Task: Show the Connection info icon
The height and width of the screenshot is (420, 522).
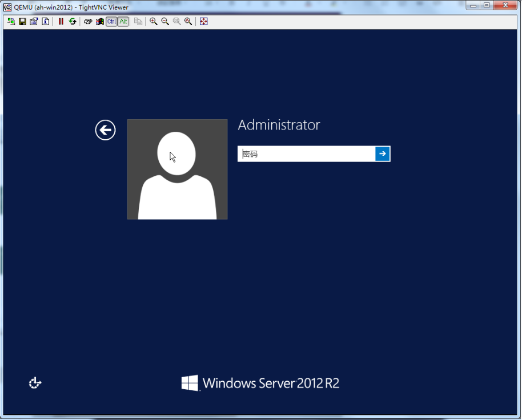Action: [x=45, y=22]
